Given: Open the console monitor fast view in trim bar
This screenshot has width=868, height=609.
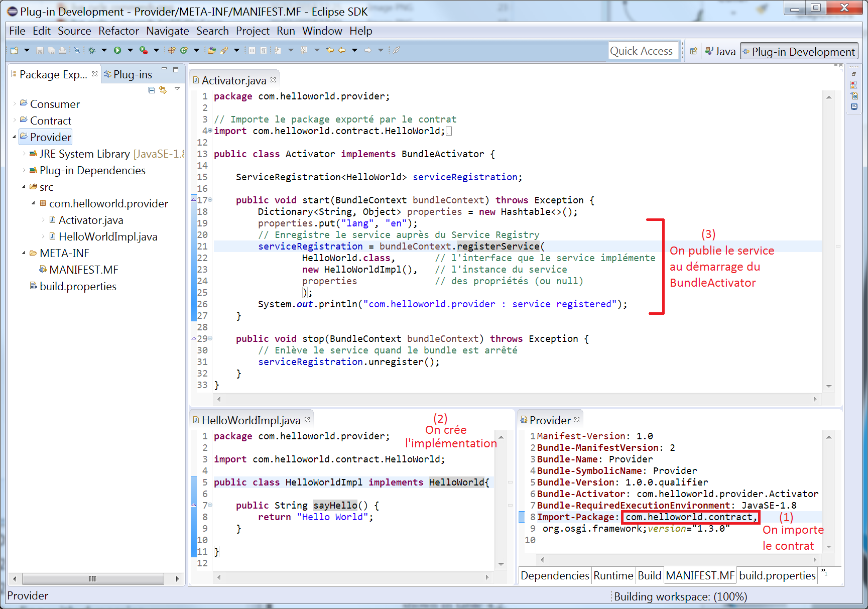Looking at the screenshot, I should [854, 107].
